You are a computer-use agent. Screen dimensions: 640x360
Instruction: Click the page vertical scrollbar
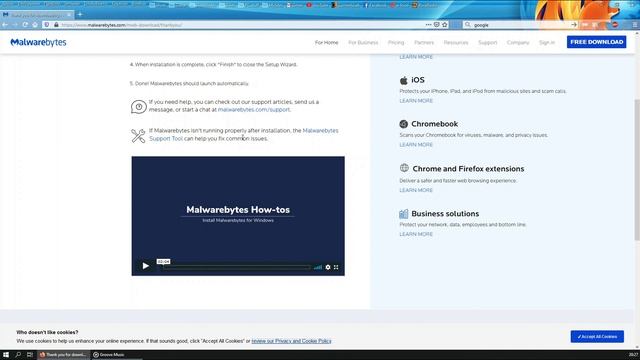[637, 169]
